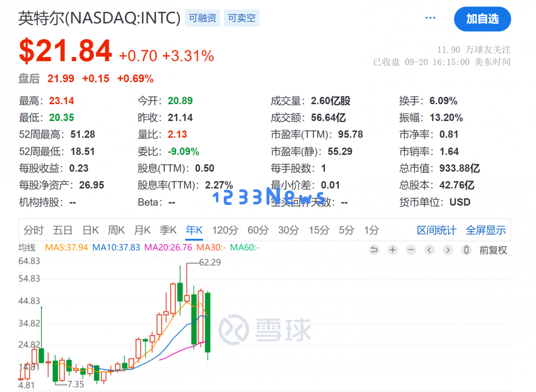Select the 周K tab
This screenshot has width=536, height=392.
(116, 230)
